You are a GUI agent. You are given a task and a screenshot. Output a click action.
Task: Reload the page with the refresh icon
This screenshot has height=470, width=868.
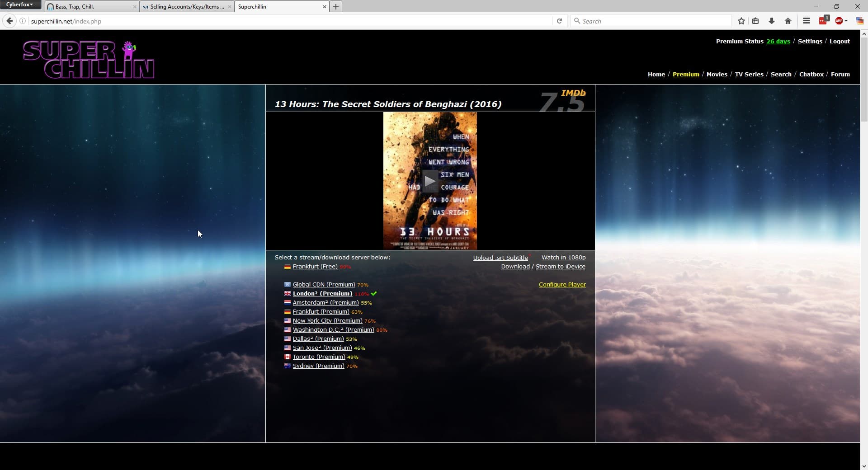[559, 21]
